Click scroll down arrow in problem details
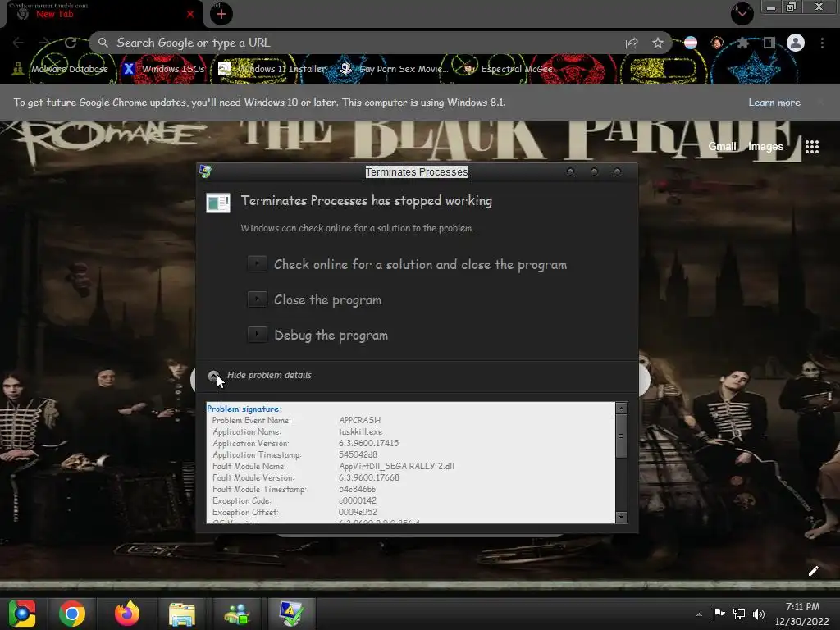Image resolution: width=840 pixels, height=630 pixels. coord(622,517)
